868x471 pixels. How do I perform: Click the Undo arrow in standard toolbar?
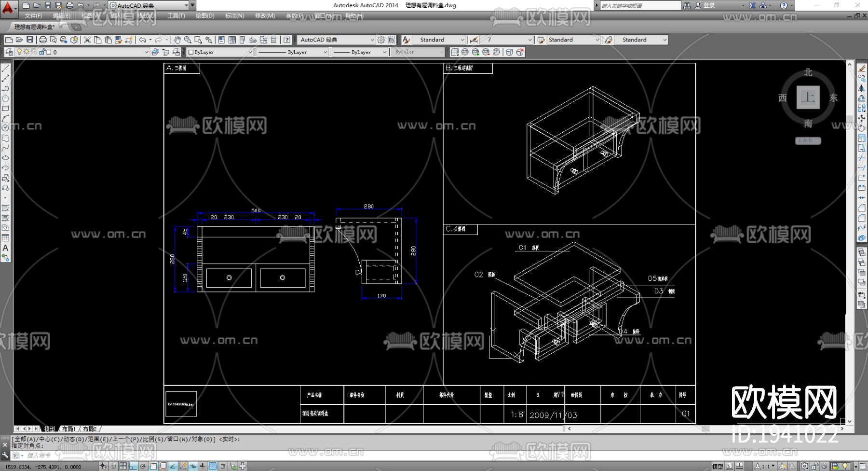[143, 40]
